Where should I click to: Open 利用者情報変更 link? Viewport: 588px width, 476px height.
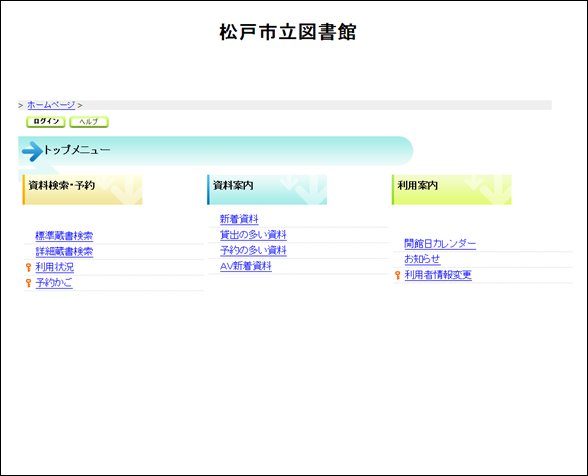point(438,275)
